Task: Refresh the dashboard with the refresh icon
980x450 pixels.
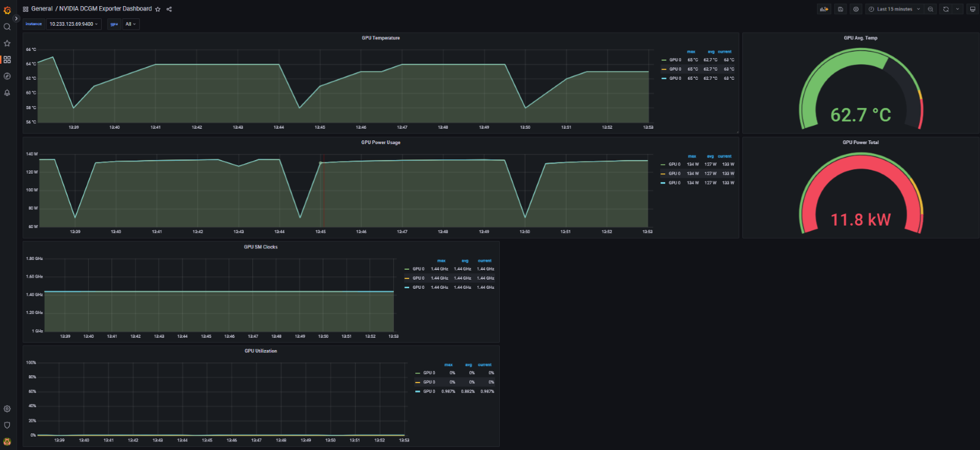Action: point(946,9)
